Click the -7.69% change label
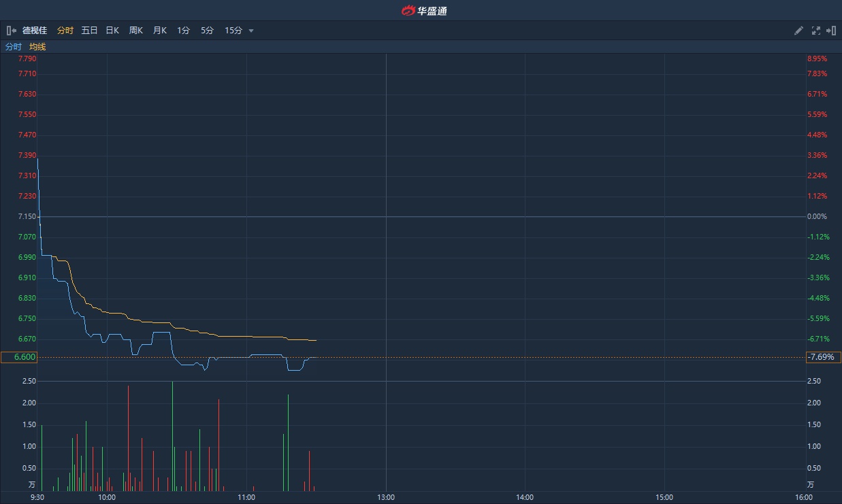The image size is (842, 504). pyautogui.click(x=824, y=357)
